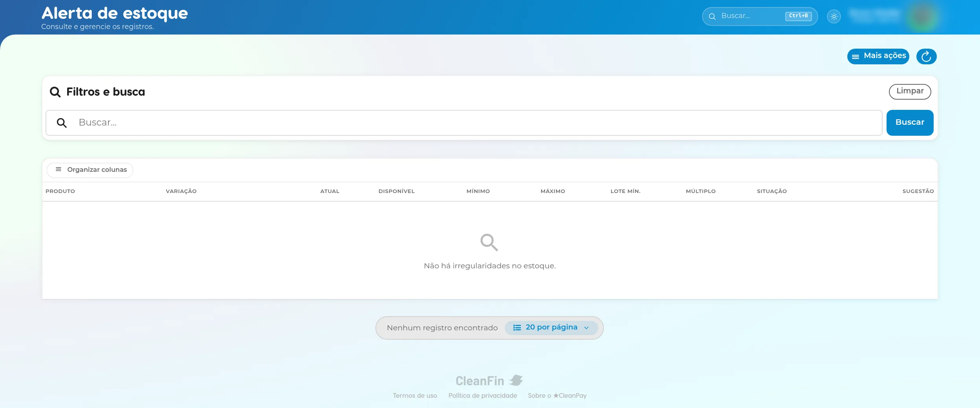Open the Política de privacidade link
This screenshot has height=408, width=980.
click(483, 396)
